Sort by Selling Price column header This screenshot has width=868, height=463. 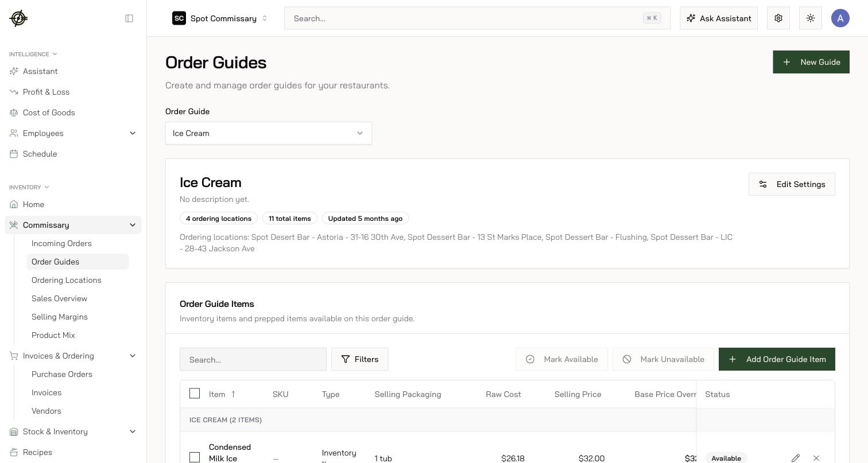[578, 394]
